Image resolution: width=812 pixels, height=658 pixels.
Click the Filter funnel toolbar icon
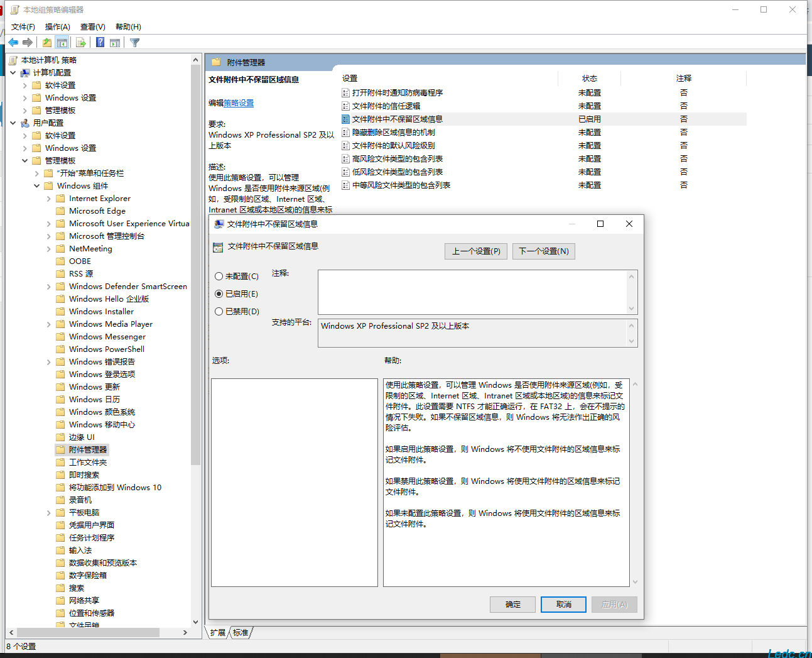click(x=134, y=43)
